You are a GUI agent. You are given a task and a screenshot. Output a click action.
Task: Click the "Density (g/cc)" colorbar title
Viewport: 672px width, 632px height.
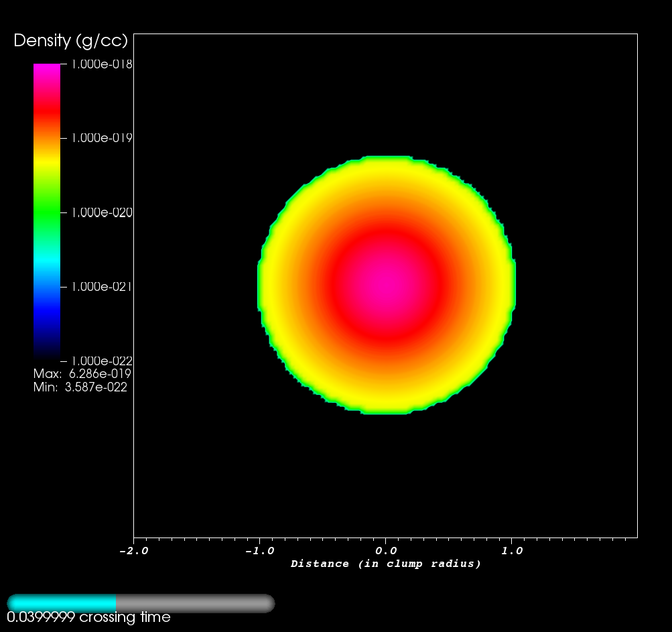coord(71,41)
